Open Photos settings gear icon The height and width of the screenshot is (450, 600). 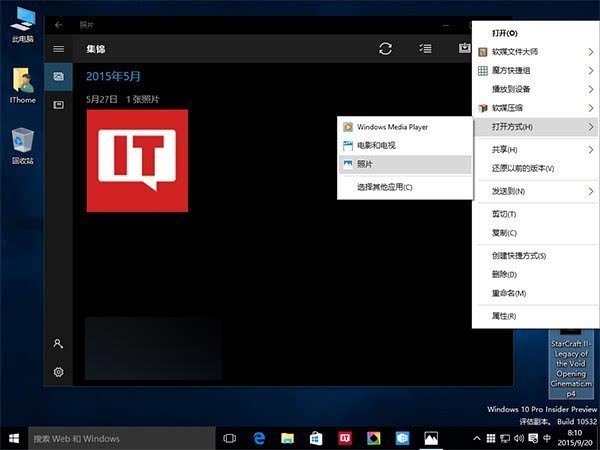coord(59,372)
